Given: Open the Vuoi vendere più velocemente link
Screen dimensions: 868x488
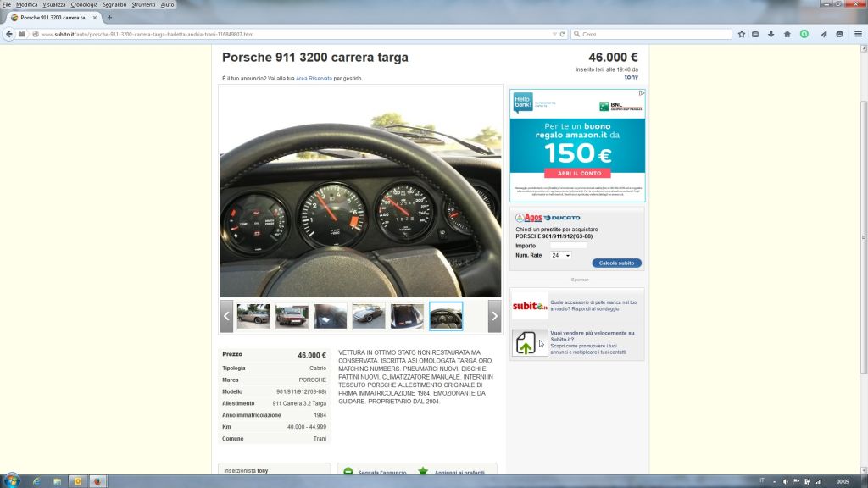Looking at the screenshot, I should 593,336.
